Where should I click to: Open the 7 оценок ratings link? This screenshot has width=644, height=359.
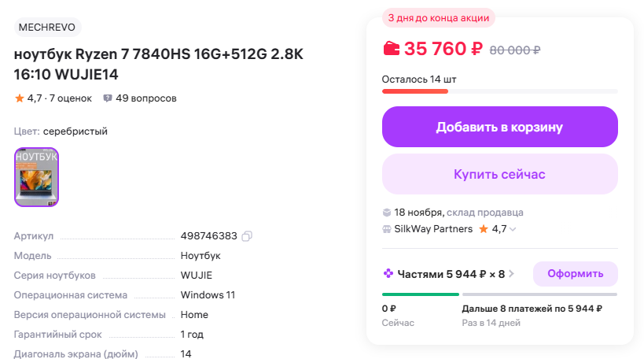tap(71, 98)
